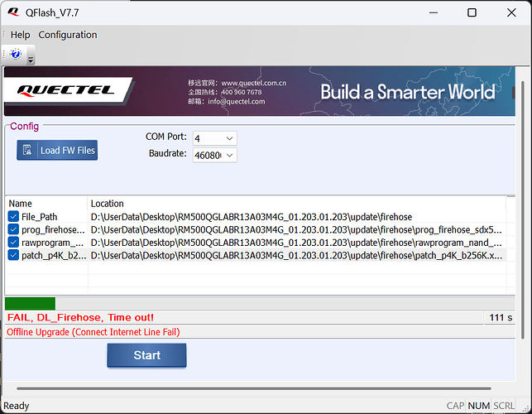Click the prog_firehose name cell
The image size is (532, 414).
tap(53, 229)
